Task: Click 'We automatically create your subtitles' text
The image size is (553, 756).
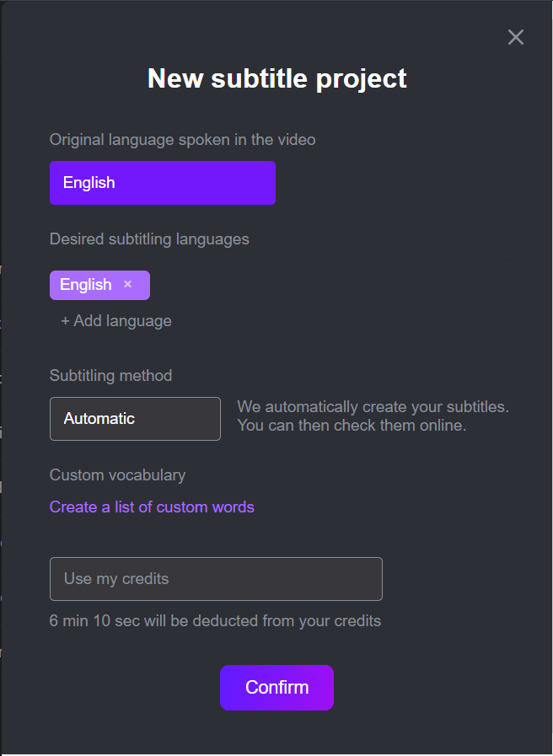Action: click(373, 406)
